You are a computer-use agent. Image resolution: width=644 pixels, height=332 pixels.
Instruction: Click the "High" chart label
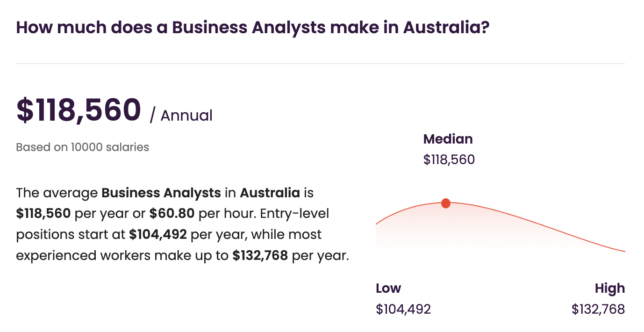click(609, 288)
